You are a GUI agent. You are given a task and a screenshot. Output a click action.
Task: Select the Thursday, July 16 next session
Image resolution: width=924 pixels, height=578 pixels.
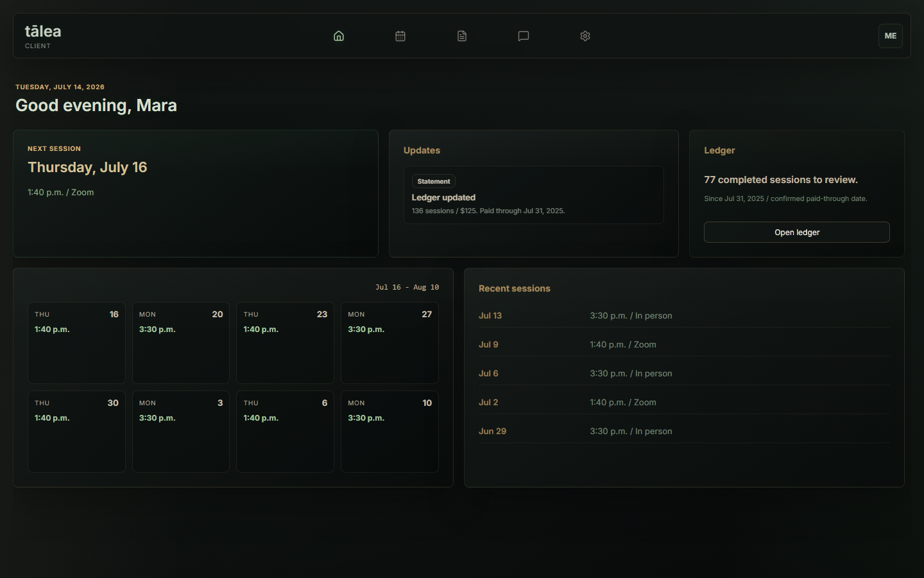(87, 168)
